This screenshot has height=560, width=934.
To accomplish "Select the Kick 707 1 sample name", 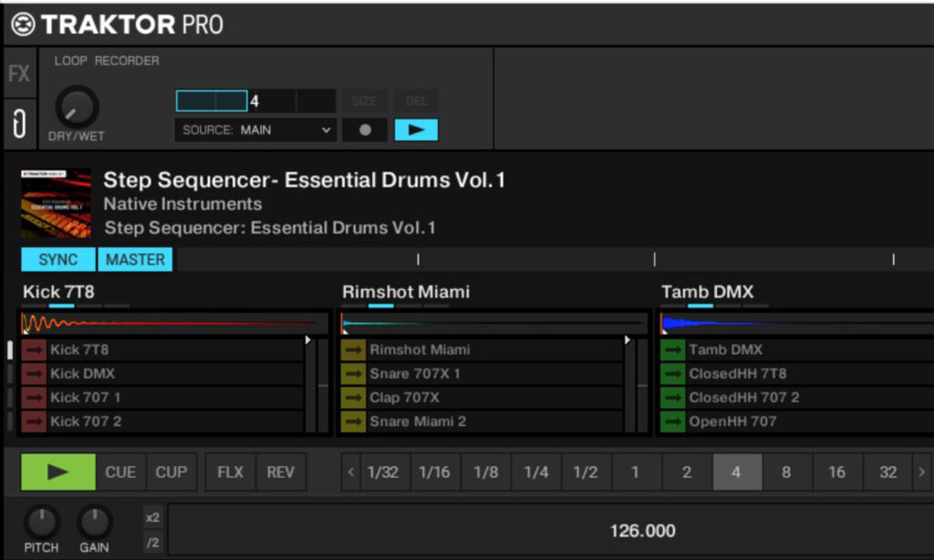I will pos(86,398).
